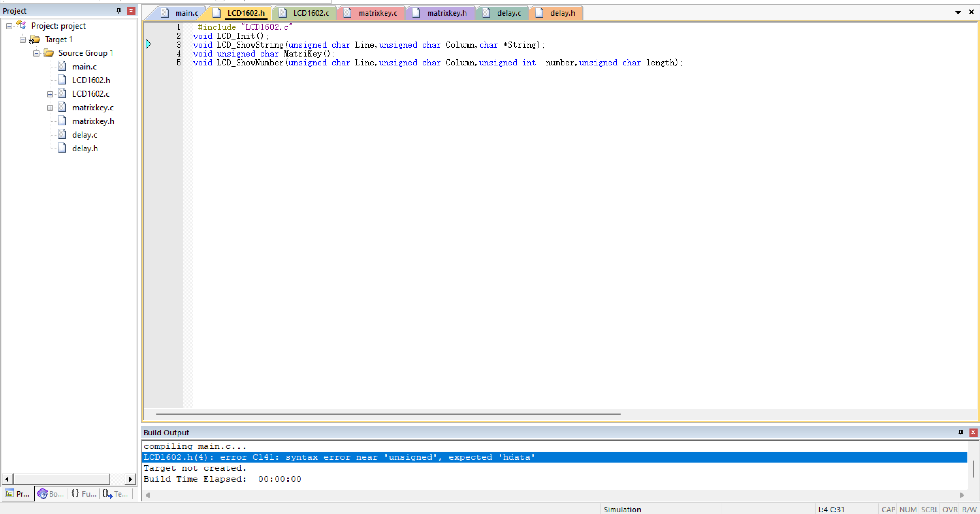Screen dimensions: 980x514
Task: Click the Target 1 icon
Action: pos(35,40)
